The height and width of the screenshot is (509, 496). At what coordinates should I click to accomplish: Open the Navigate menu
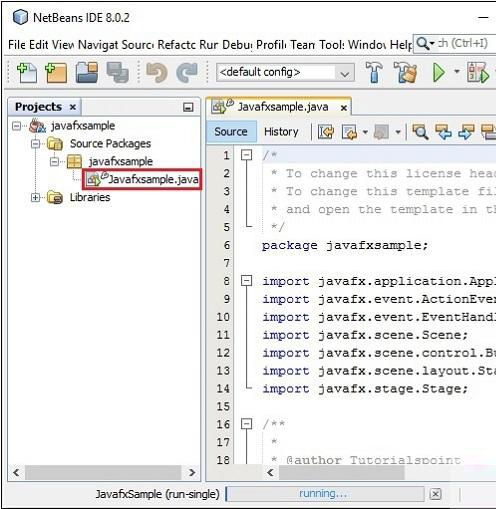[98, 44]
